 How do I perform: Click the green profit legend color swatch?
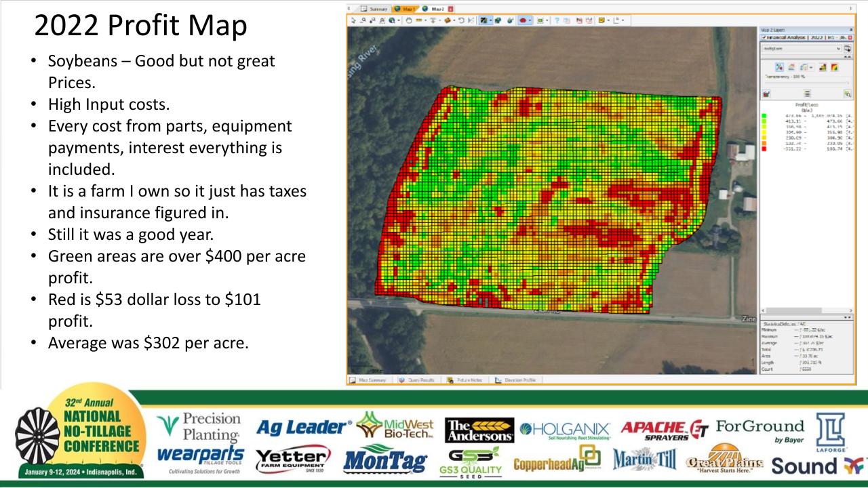[764, 115]
